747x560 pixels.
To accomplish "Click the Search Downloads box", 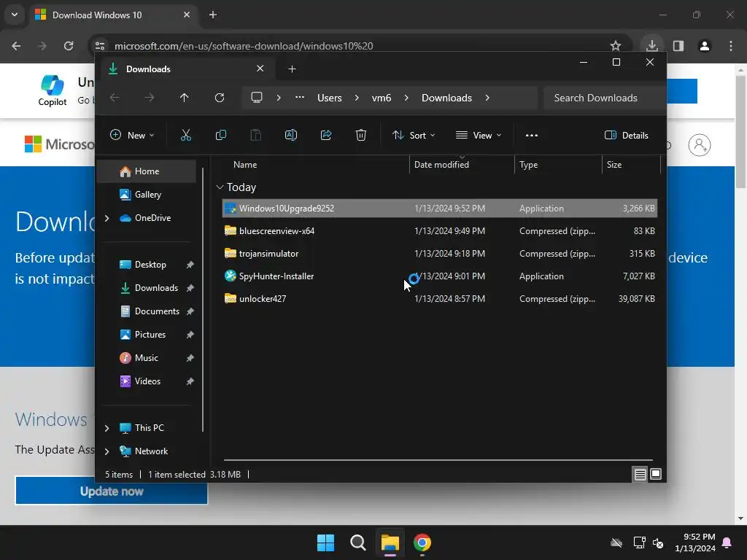I will [604, 98].
